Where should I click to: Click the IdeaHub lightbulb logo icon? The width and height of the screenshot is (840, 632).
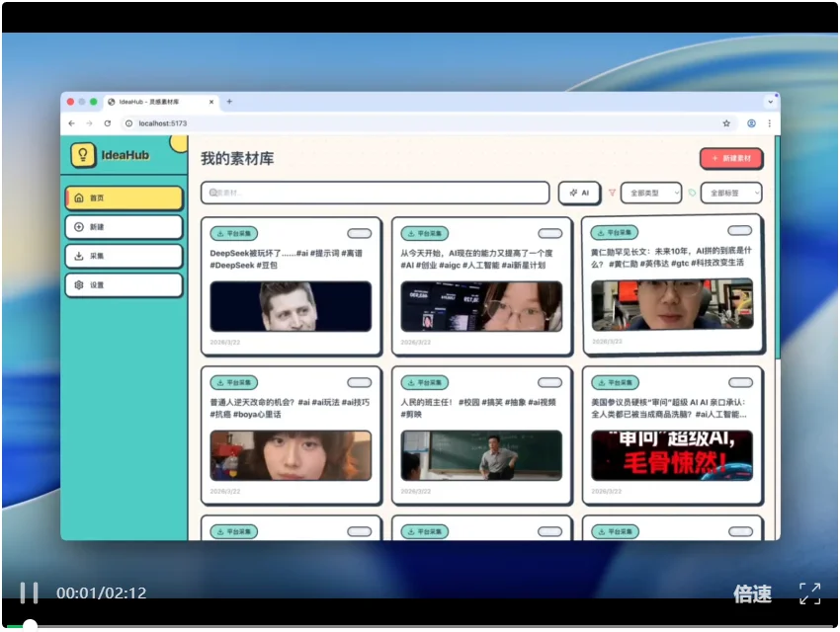[x=83, y=155]
